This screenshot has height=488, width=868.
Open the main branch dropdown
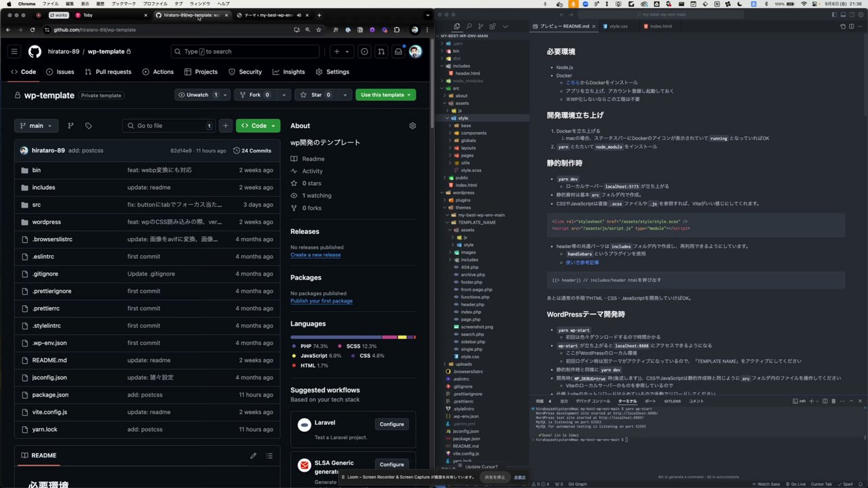tap(36, 125)
